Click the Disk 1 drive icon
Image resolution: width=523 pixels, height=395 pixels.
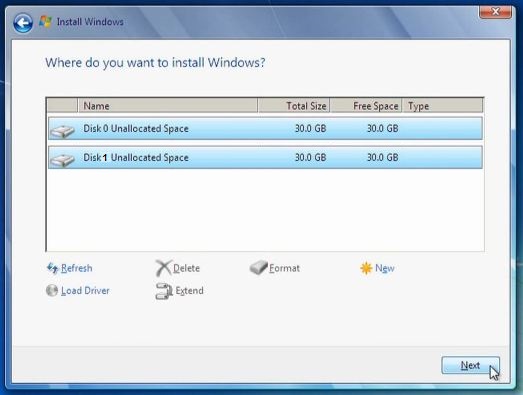(x=62, y=160)
